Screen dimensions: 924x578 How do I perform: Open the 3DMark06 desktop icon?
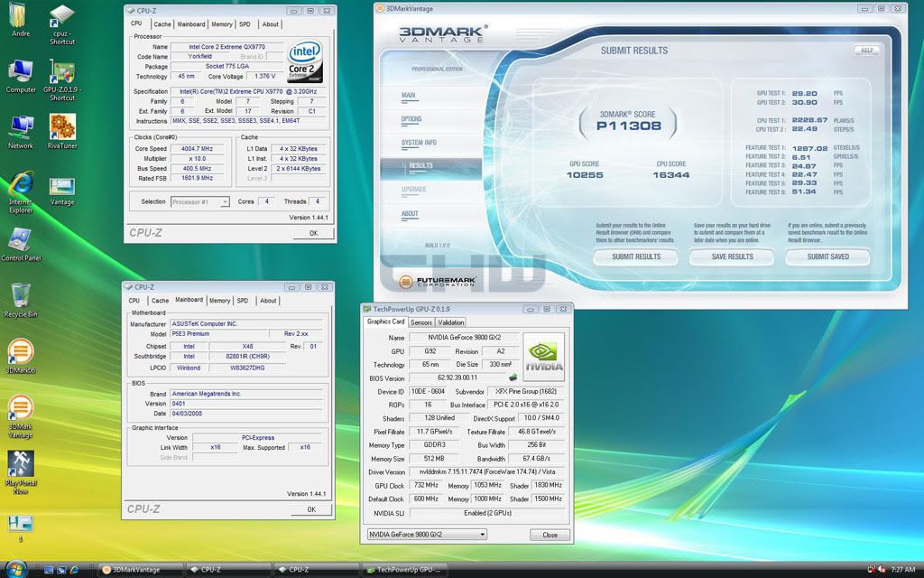pyautogui.click(x=21, y=351)
